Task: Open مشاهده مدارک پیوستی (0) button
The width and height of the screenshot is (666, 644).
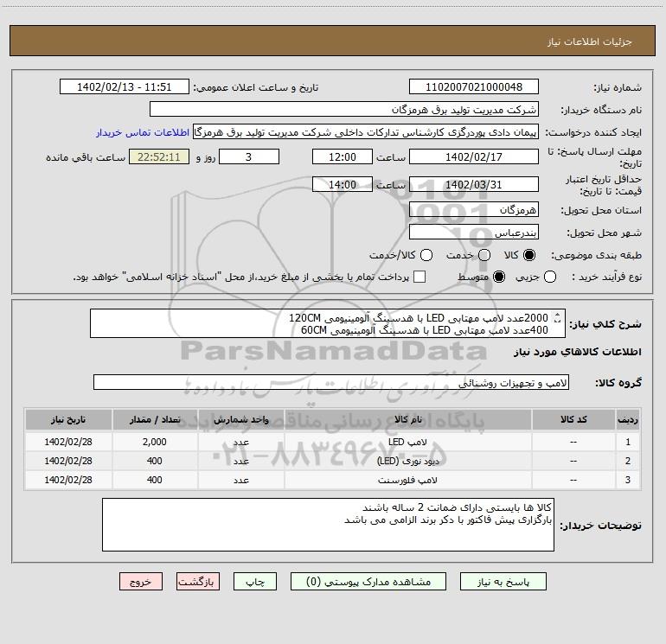Action: pyautogui.click(x=368, y=582)
